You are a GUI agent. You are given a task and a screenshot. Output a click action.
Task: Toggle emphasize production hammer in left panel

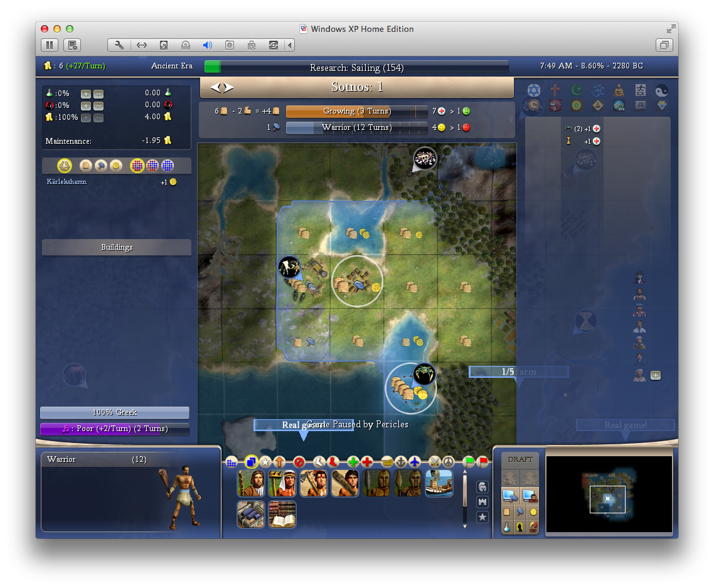101,166
